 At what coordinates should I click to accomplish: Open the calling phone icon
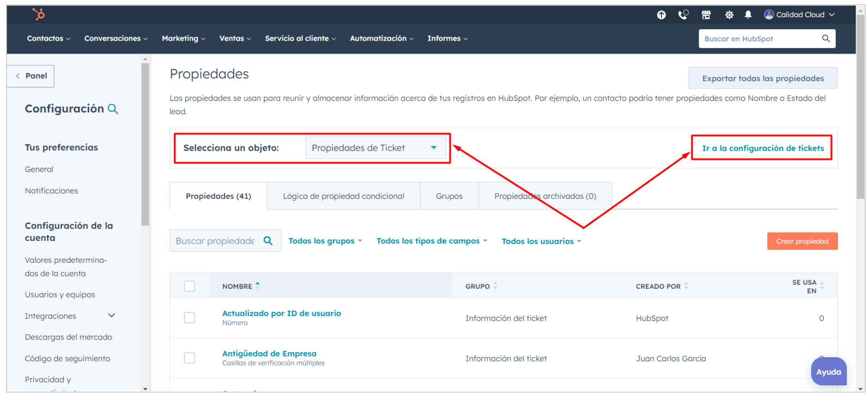tap(683, 15)
